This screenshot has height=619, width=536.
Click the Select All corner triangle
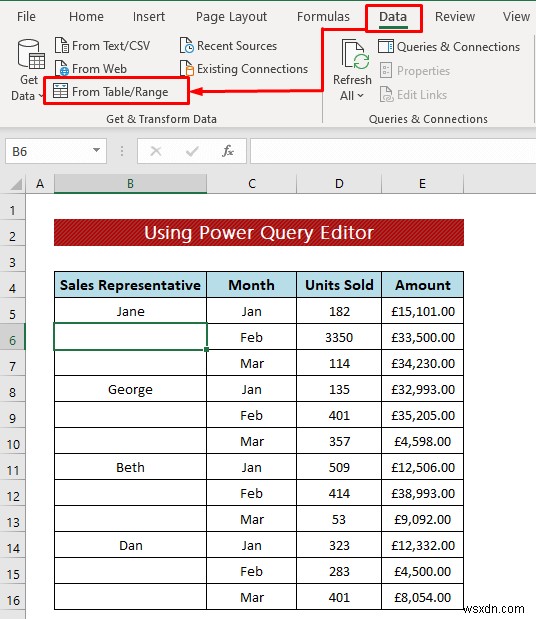(x=15, y=184)
